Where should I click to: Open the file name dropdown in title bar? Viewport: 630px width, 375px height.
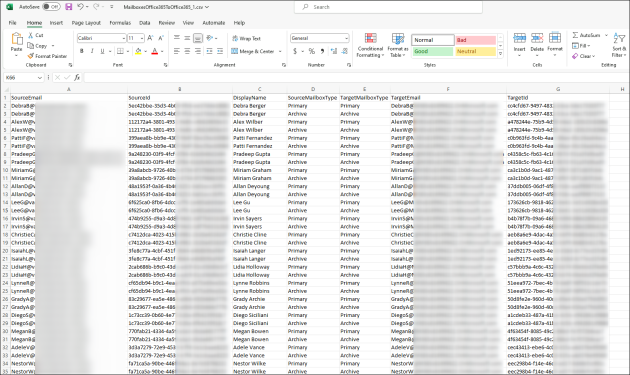(x=207, y=7)
